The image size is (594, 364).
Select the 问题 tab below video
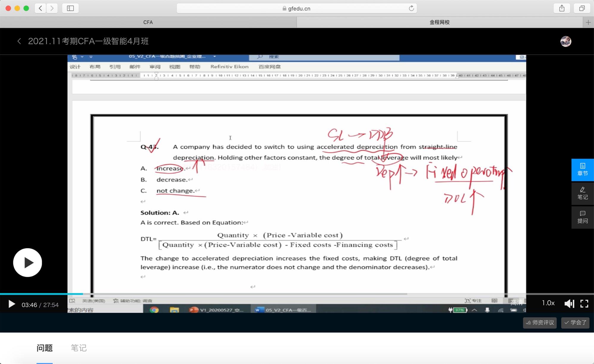45,348
